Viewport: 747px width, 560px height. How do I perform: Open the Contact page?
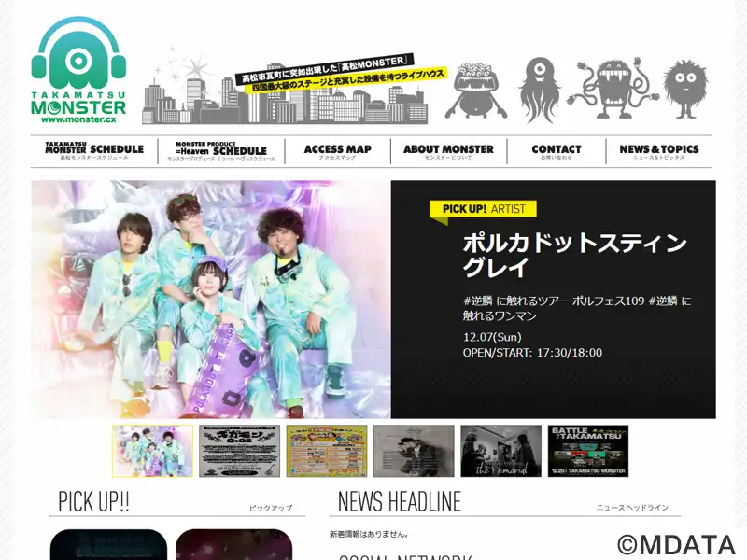pos(557,151)
